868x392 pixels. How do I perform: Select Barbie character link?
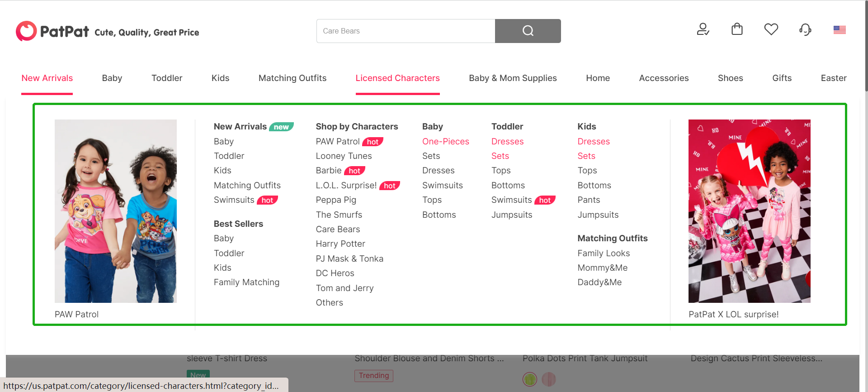[x=329, y=170]
